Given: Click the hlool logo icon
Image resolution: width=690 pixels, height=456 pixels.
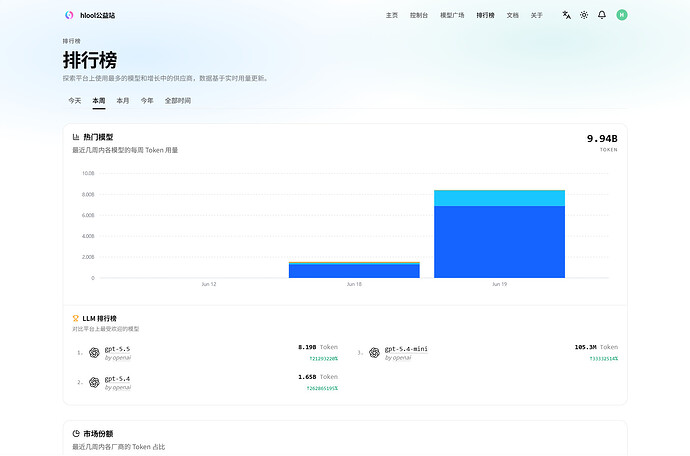Looking at the screenshot, I should [x=69, y=15].
